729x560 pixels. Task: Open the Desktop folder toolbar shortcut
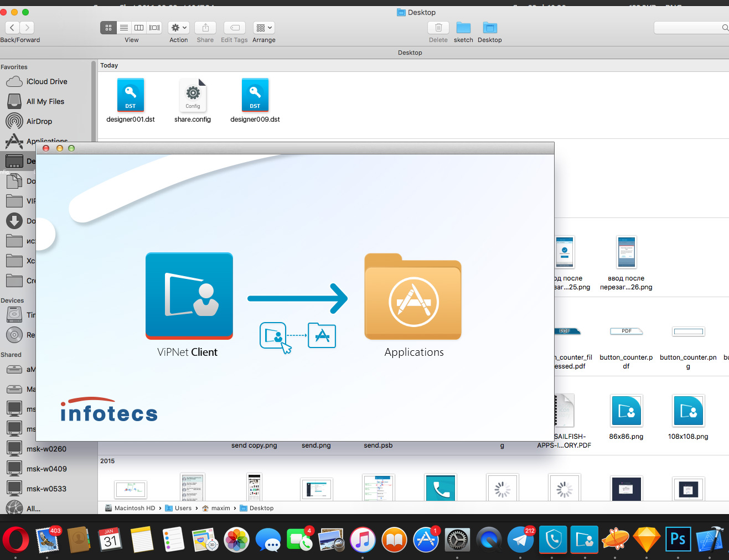490,28
